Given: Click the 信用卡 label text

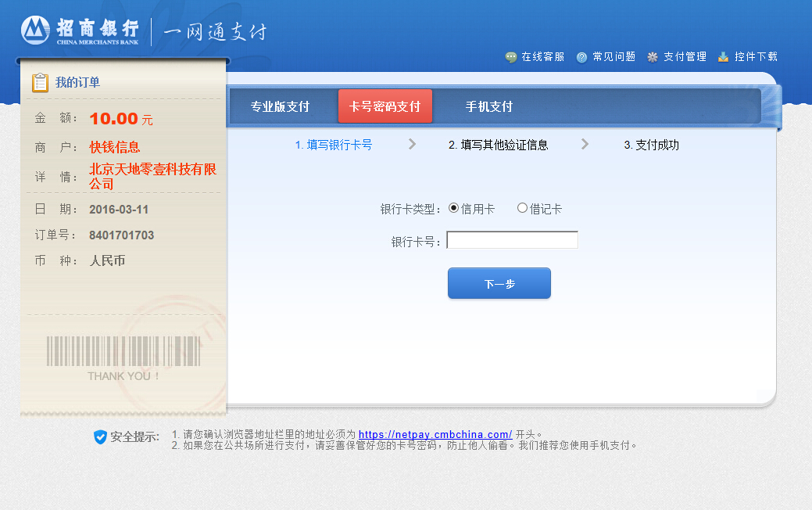Looking at the screenshot, I should [x=478, y=209].
